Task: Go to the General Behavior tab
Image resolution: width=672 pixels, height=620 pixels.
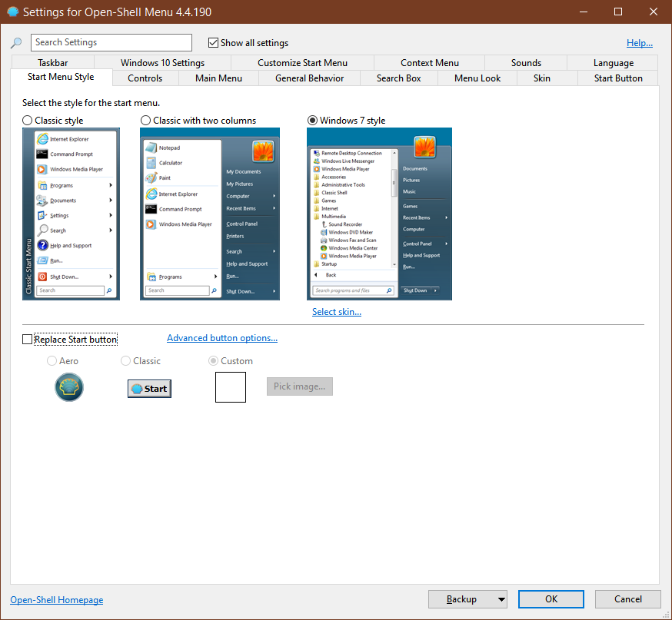Action: [x=309, y=78]
